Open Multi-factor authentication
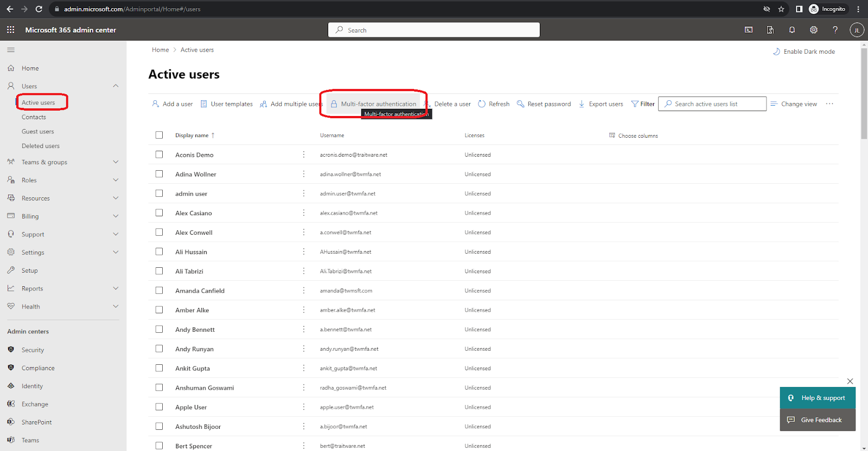Viewport: 868px width, 451px height. [x=374, y=104]
